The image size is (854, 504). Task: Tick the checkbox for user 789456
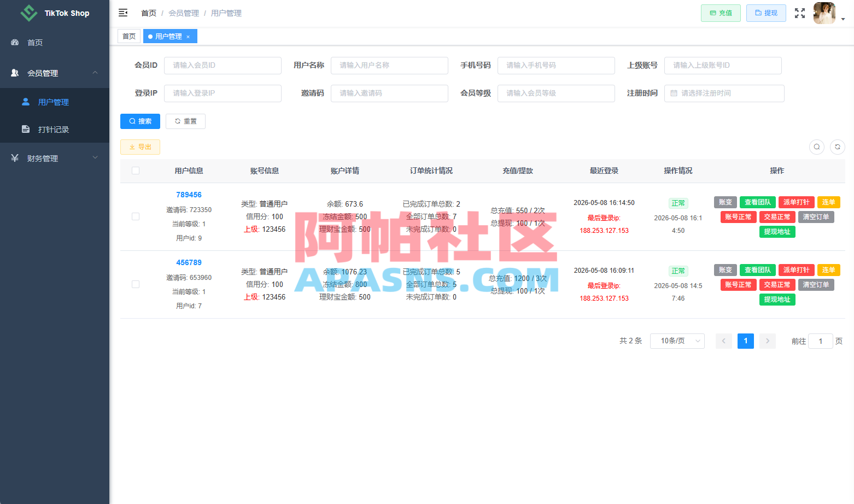click(136, 216)
